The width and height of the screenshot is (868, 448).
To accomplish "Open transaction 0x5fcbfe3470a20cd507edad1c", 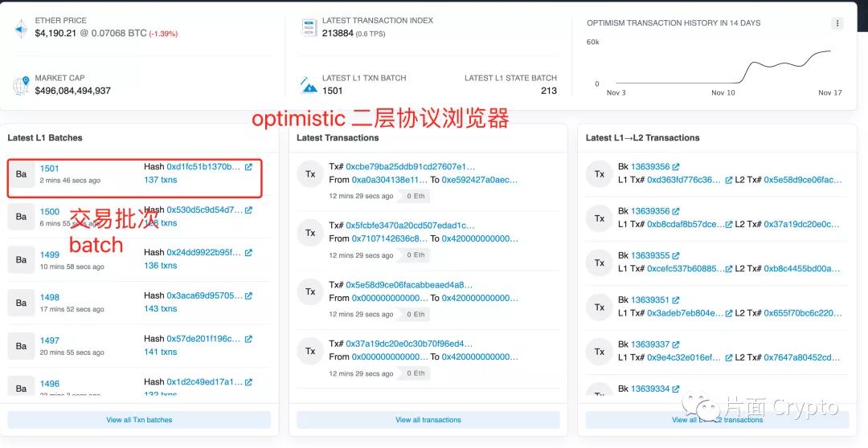I will click(x=410, y=226).
